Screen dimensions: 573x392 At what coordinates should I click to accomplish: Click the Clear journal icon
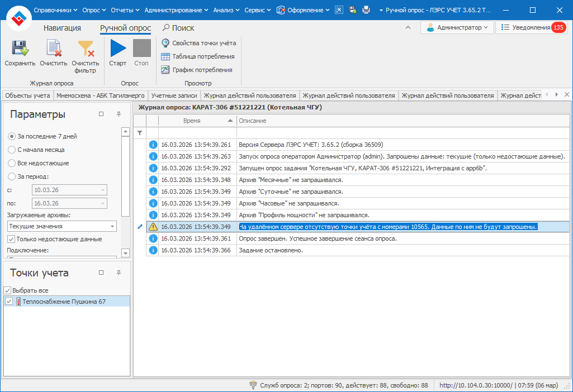click(x=54, y=50)
